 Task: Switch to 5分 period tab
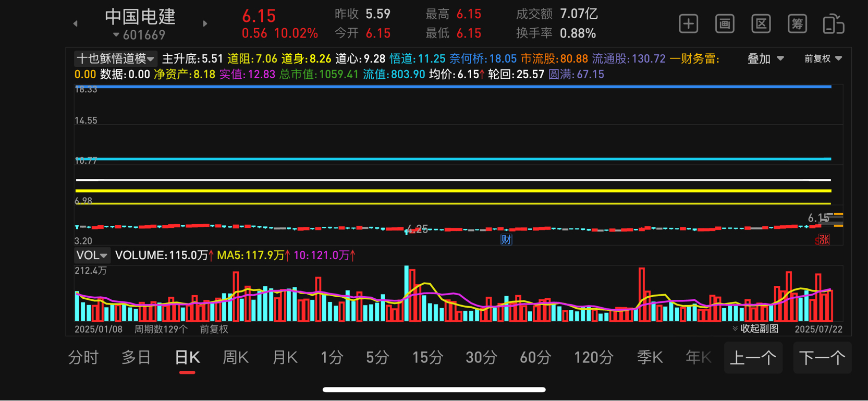click(378, 358)
